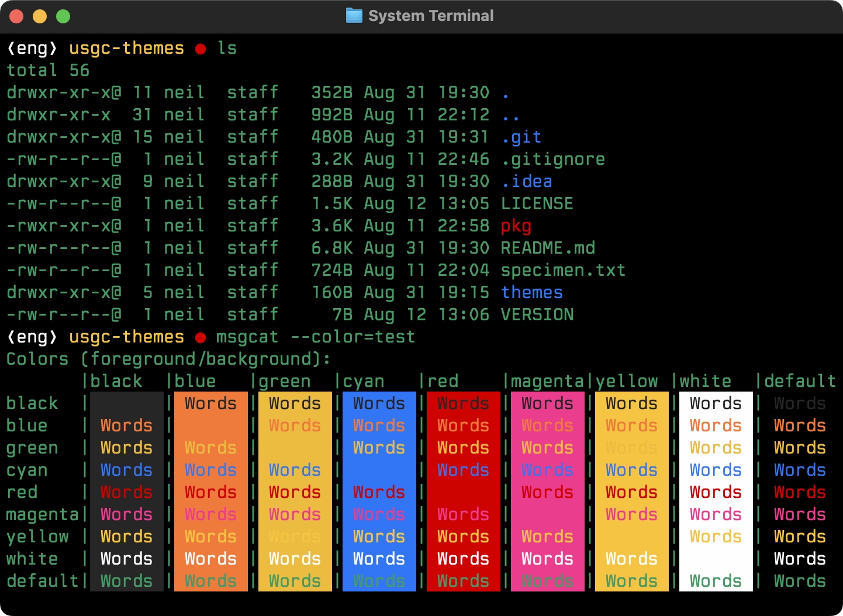Click the red close window button
843x616 pixels.
pyautogui.click(x=16, y=16)
